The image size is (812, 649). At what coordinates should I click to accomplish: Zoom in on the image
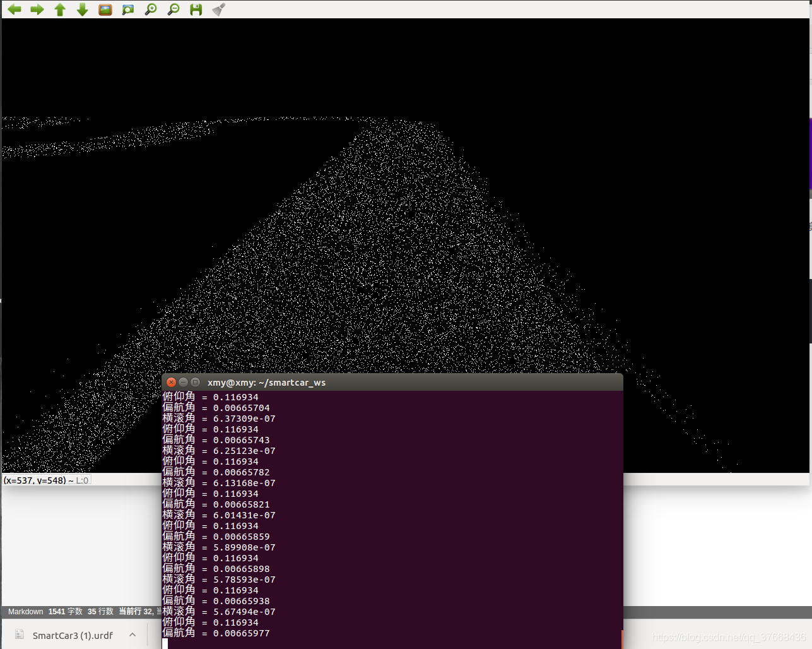(151, 9)
